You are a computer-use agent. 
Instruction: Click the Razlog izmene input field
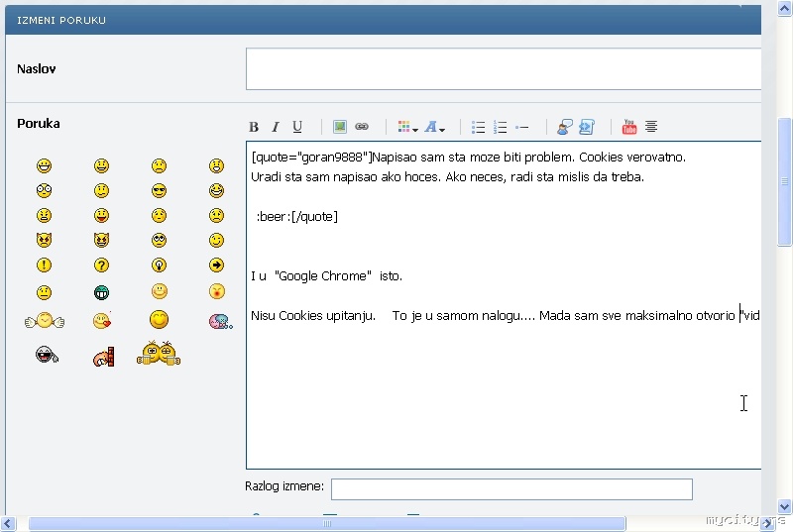point(511,489)
